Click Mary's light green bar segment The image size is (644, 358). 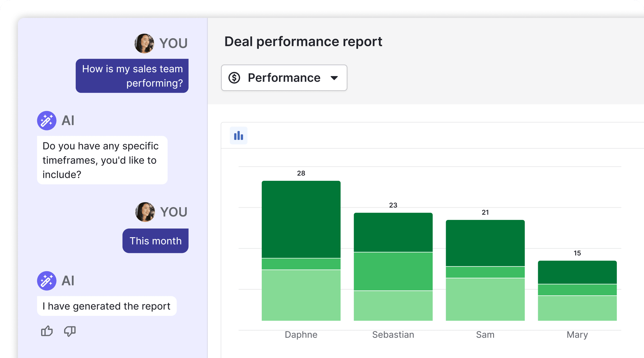pos(577,308)
